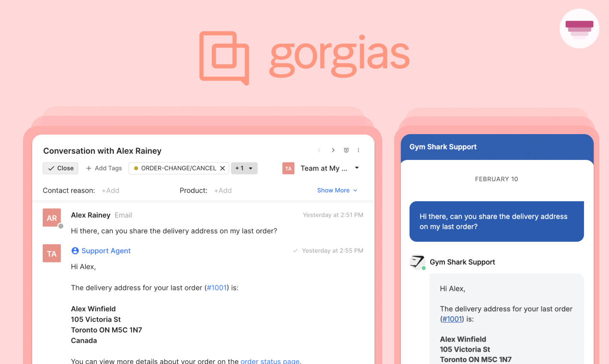
Task: Click the 105 Victoria St line in the conversation
Action: [96, 319]
